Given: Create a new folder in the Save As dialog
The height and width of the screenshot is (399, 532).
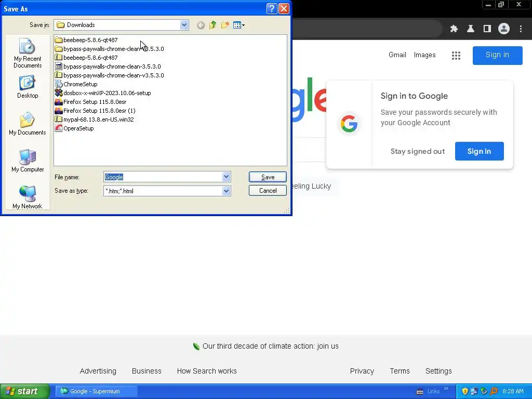Looking at the screenshot, I should coord(224,25).
